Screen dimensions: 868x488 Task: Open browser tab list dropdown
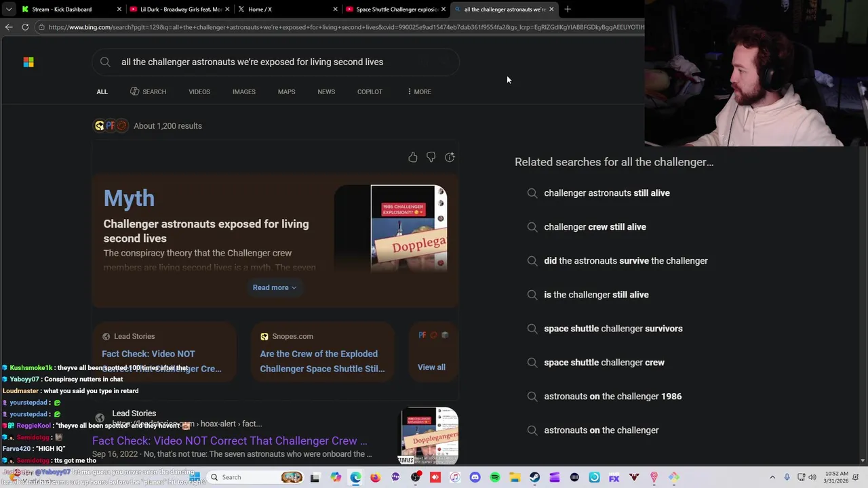tap(8, 9)
